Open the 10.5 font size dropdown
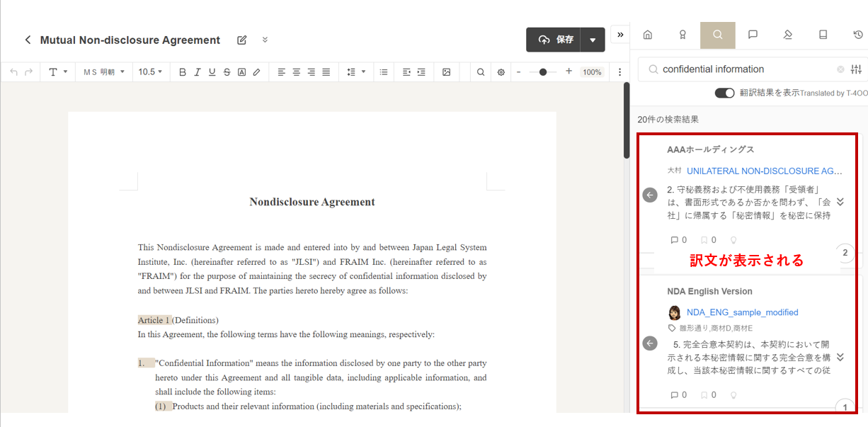Viewport: 868px width, 427px height. click(150, 72)
